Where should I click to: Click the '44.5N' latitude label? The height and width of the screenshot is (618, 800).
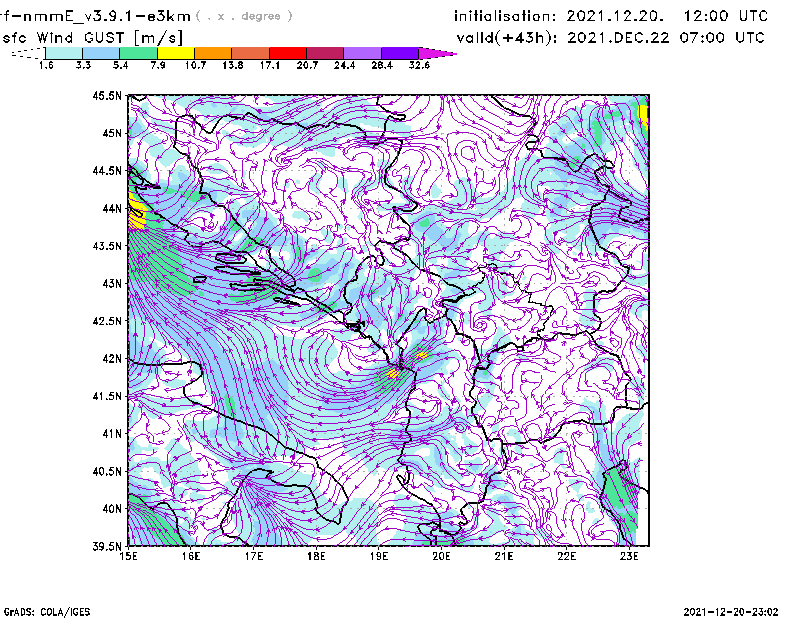107,171
